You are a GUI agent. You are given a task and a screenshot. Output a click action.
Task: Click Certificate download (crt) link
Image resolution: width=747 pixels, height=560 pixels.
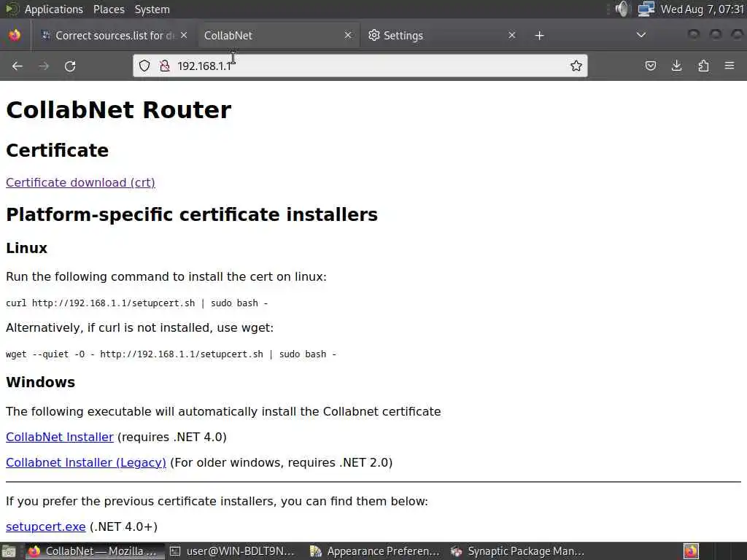80,182
